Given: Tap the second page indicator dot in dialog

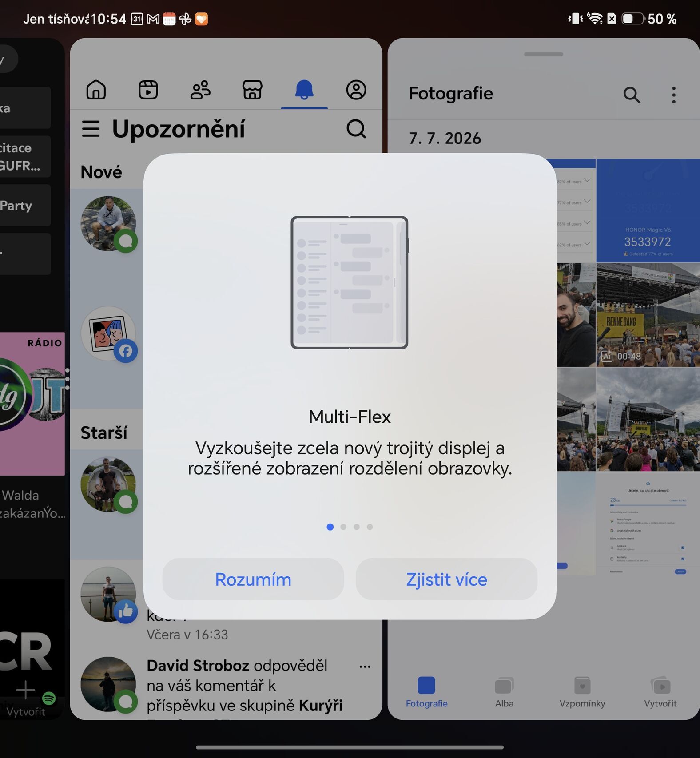Looking at the screenshot, I should click(x=343, y=527).
